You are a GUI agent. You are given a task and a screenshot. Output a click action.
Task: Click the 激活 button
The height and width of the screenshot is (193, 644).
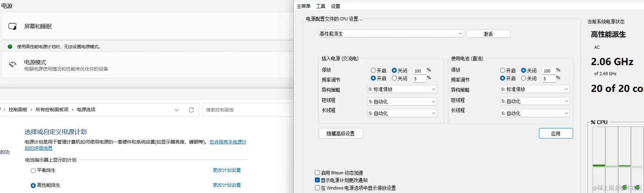[x=488, y=34]
